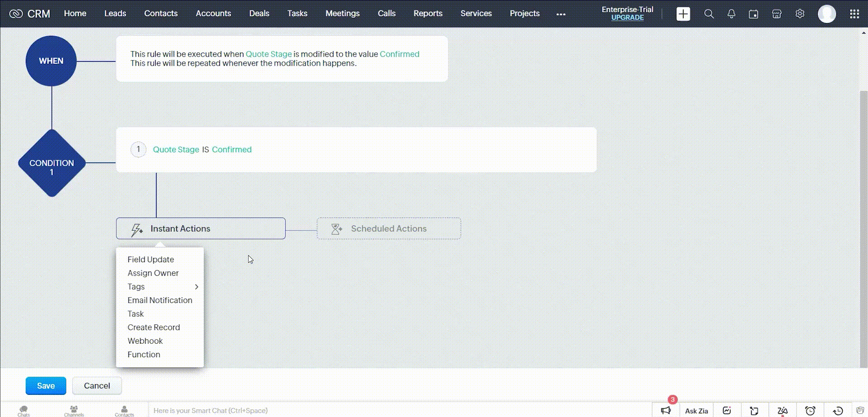
Task: Open the calendar icon in top bar
Action: click(x=753, y=14)
